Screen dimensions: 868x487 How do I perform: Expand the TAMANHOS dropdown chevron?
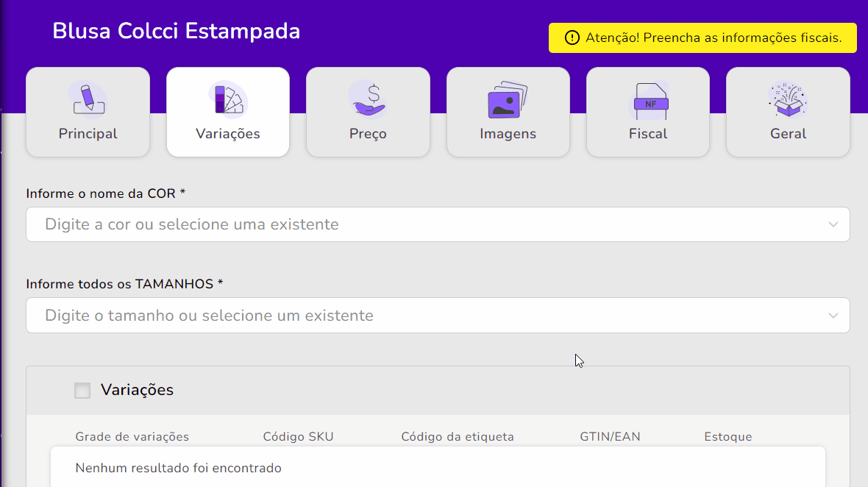833,316
